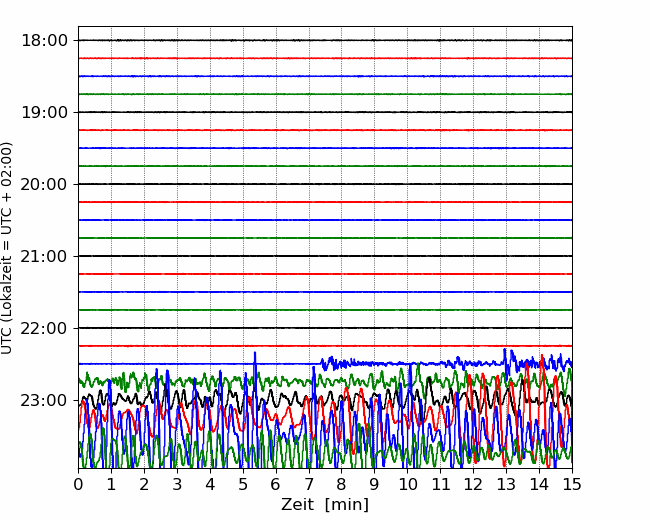Screen dimensions: 650x520
Task: Click the Zeit [min] axis title
Action: 325,505
